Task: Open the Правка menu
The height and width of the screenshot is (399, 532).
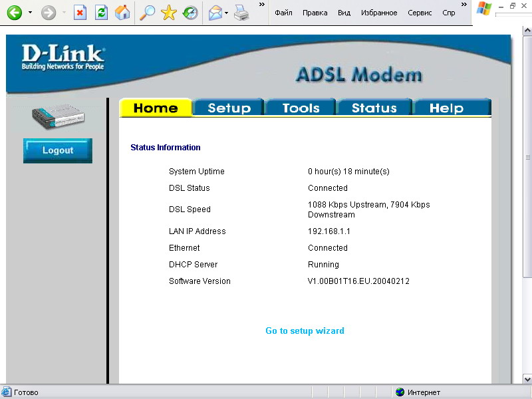Action: click(315, 13)
